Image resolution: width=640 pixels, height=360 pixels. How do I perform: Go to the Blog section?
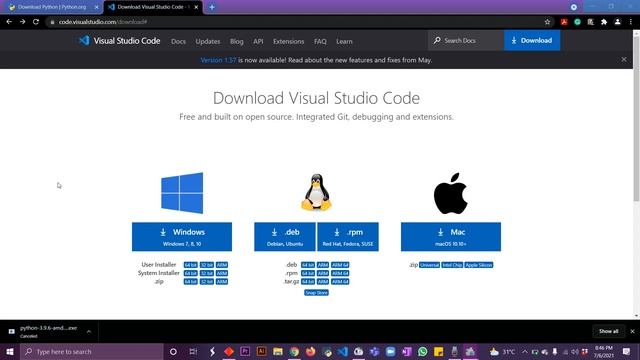(x=237, y=41)
